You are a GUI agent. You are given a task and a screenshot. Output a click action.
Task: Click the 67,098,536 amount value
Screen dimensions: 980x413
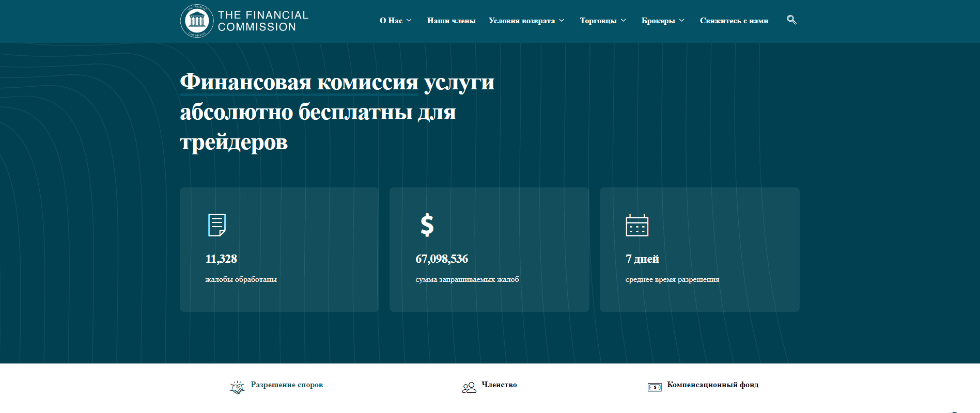point(442,259)
